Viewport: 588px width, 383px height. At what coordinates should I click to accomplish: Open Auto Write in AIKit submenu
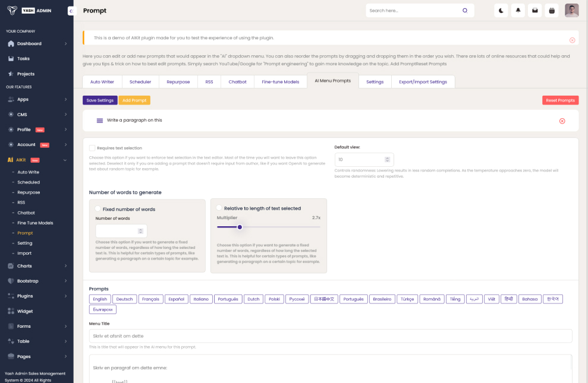point(28,172)
